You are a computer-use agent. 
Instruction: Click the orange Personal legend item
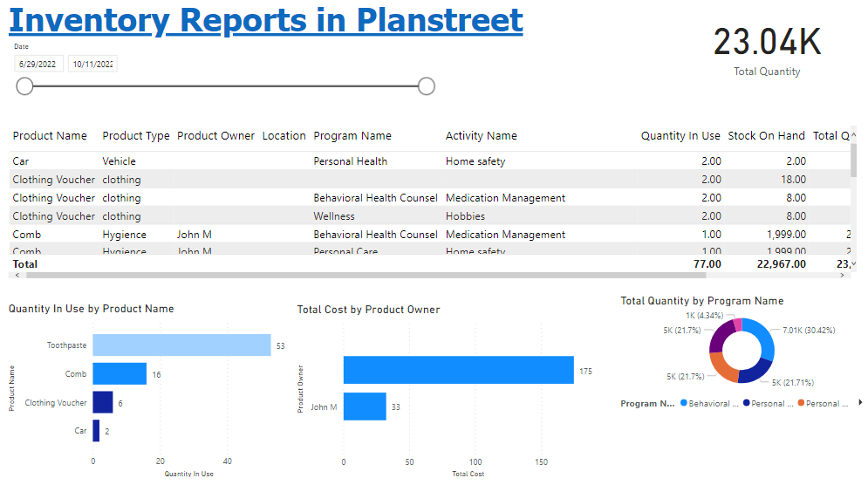pyautogui.click(x=824, y=404)
